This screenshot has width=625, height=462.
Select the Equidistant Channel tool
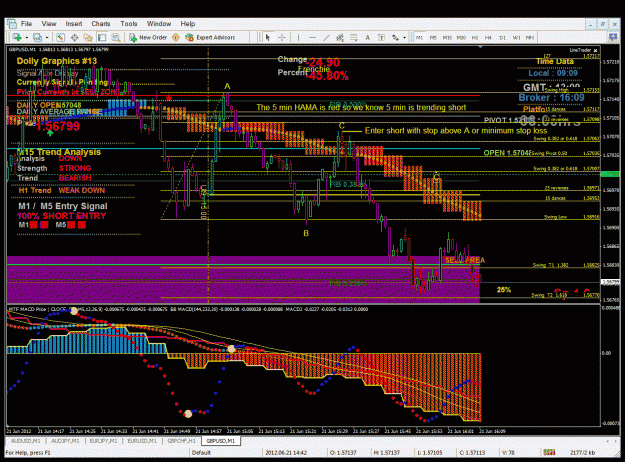pyautogui.click(x=340, y=37)
